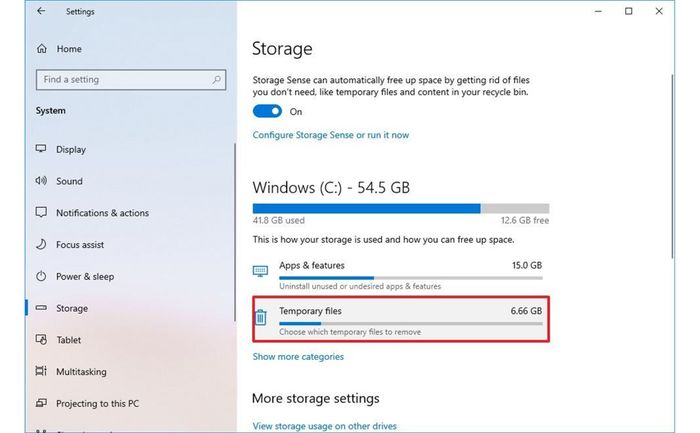Select Projecting to this PC
This screenshot has height=433, width=700.
(97, 404)
